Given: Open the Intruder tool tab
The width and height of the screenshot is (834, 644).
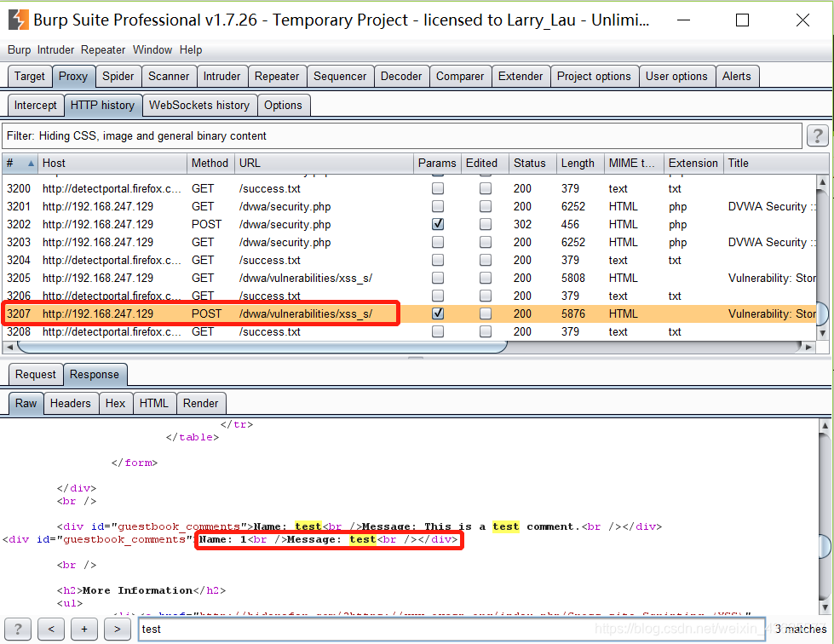Looking at the screenshot, I should 221,77.
